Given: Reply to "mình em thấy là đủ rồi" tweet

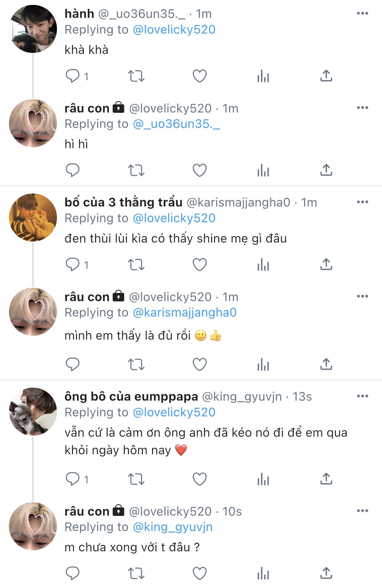Looking at the screenshot, I should click(73, 364).
